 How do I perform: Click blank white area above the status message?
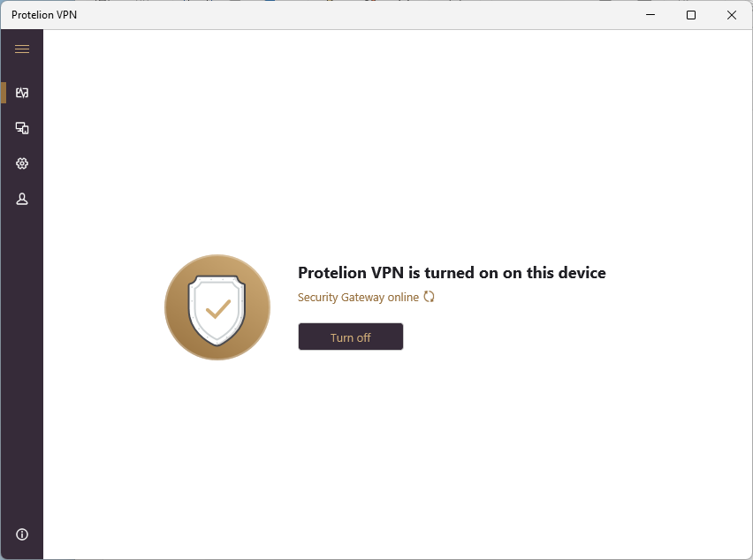click(x=399, y=144)
